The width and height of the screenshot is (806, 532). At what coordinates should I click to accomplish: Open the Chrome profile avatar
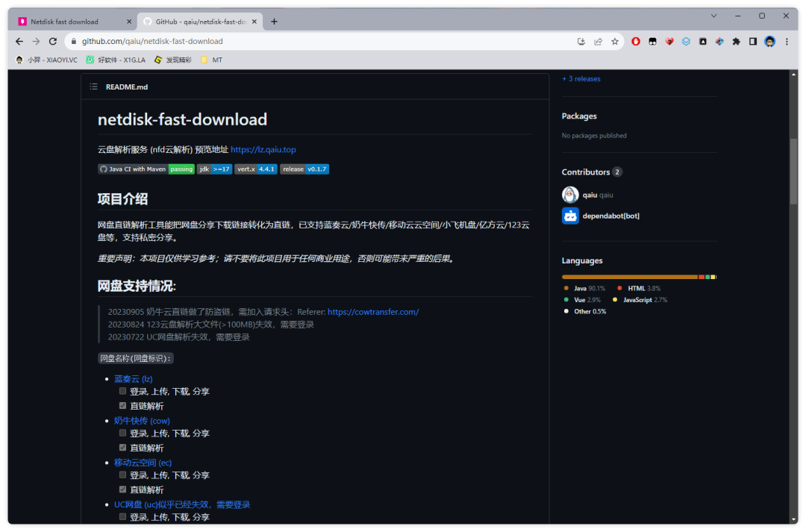(769, 42)
